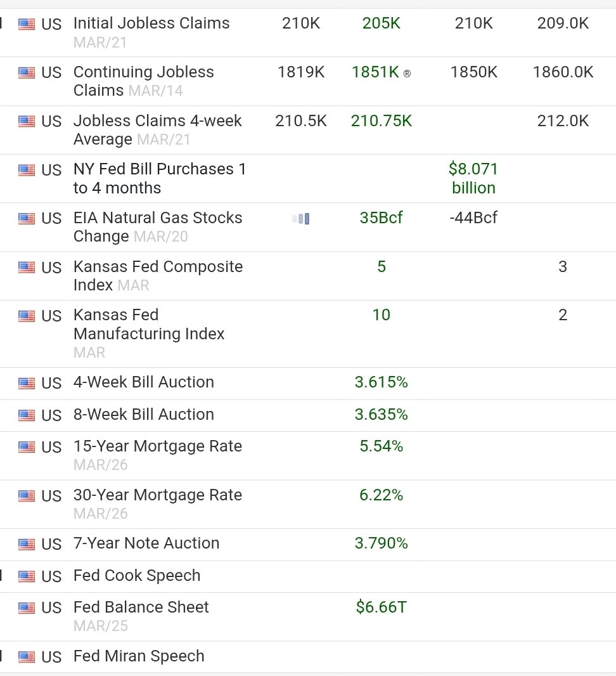Click the MAR/25 date under Fed Balance Sheet
This screenshot has width=616, height=676.
(100, 626)
